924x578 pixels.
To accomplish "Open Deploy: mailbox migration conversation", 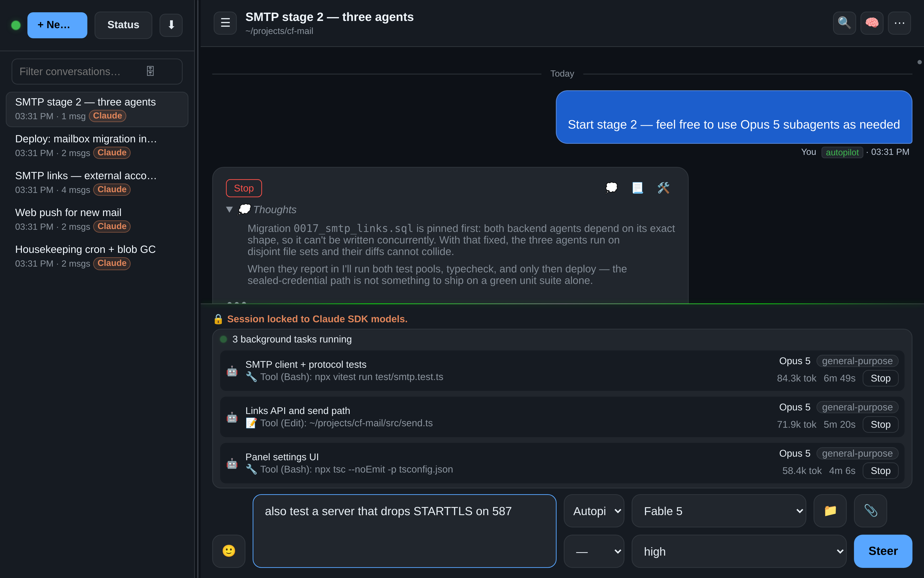I will (97, 146).
